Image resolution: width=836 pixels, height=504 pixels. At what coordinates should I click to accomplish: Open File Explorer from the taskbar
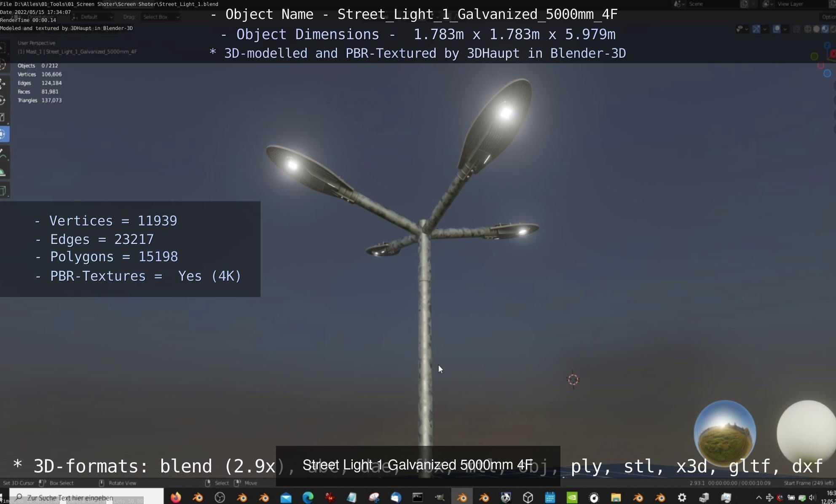(x=616, y=498)
